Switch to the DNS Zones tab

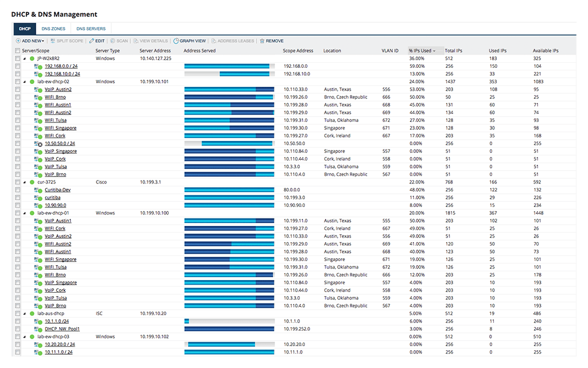[x=53, y=28]
